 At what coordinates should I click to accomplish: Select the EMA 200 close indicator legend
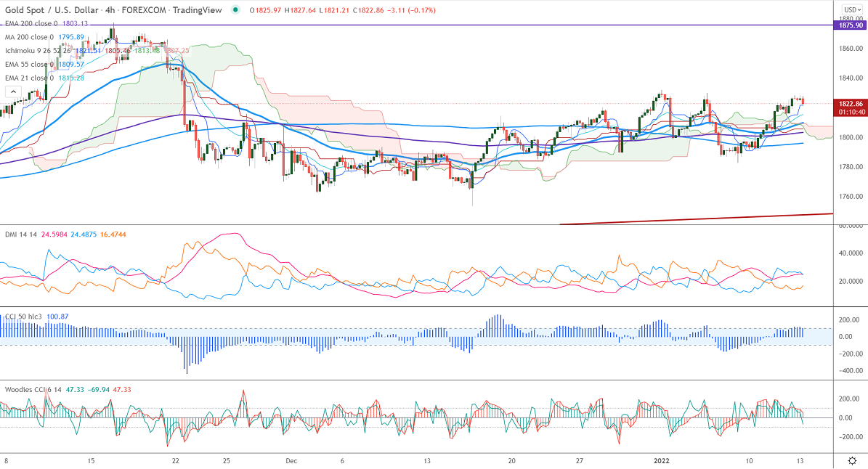coord(31,23)
